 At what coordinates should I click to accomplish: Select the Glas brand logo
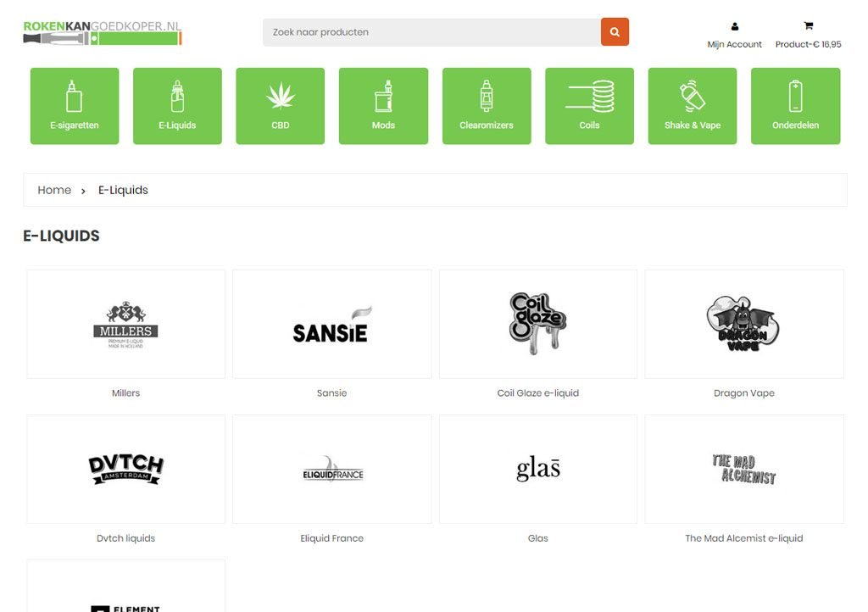click(538, 470)
